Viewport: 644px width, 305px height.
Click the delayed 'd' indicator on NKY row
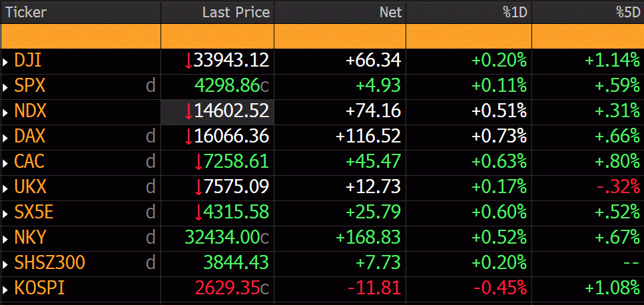click(x=151, y=238)
